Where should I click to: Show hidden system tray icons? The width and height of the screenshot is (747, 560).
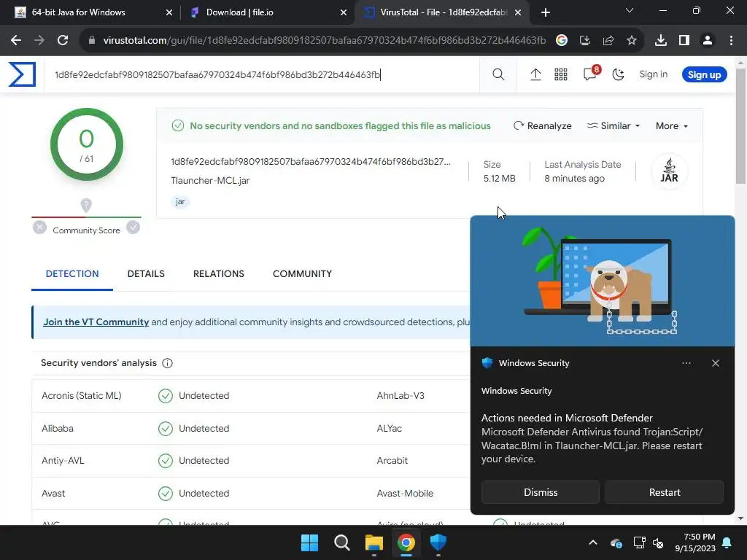(x=593, y=542)
